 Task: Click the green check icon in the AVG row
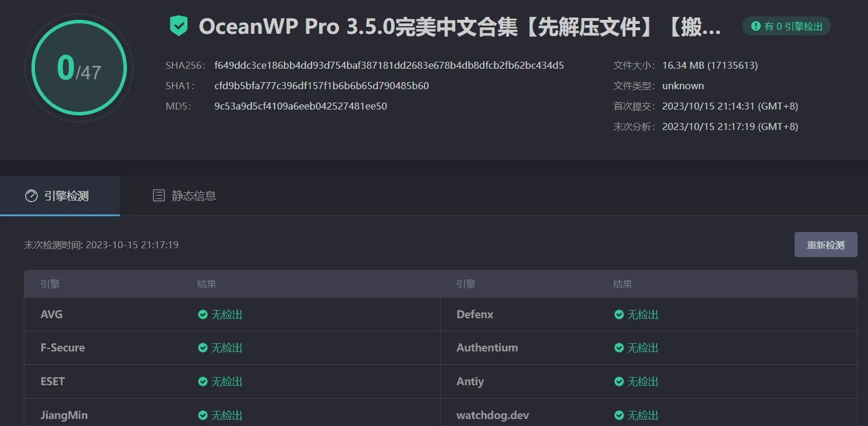[203, 315]
